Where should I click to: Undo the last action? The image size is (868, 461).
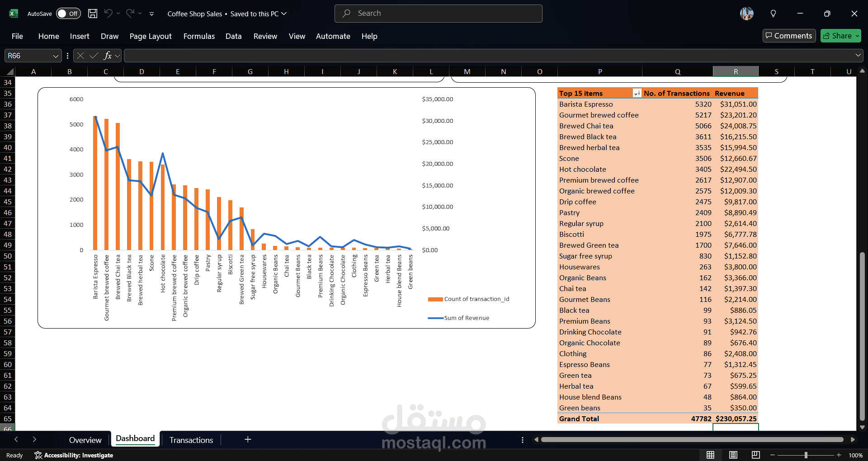108,14
